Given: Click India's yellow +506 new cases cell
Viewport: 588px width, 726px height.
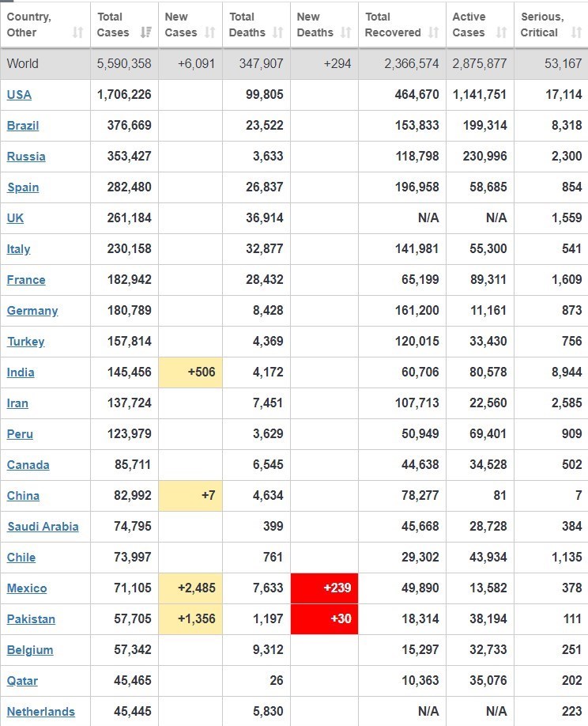Looking at the screenshot, I should pyautogui.click(x=190, y=372).
